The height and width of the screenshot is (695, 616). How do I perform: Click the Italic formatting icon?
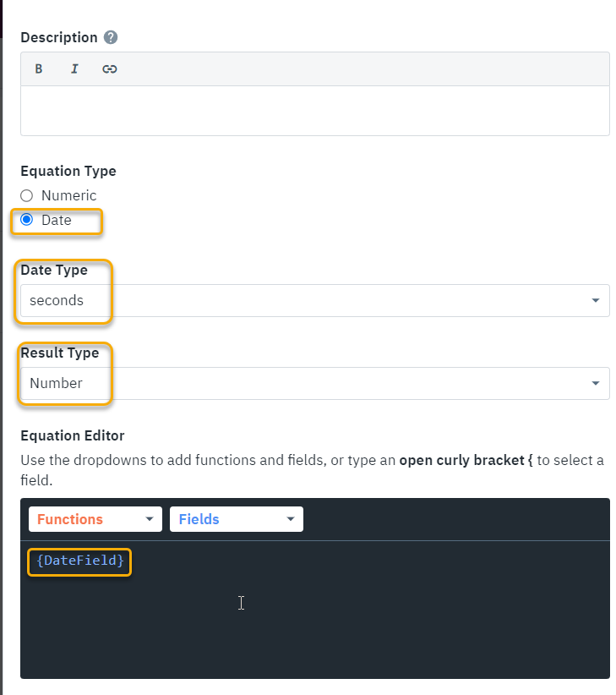tap(74, 69)
